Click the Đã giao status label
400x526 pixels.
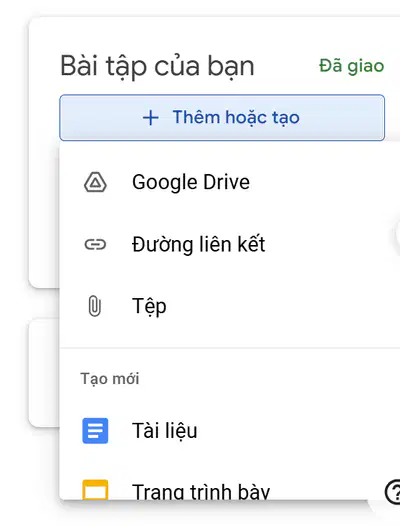coord(351,66)
